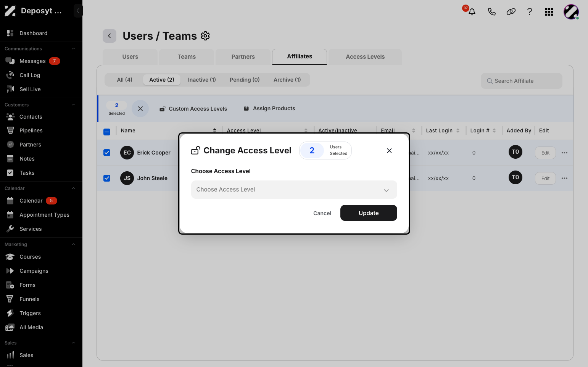The width and height of the screenshot is (588, 367).
Task: Uncheck the John Steele row checkbox
Action: point(107,178)
